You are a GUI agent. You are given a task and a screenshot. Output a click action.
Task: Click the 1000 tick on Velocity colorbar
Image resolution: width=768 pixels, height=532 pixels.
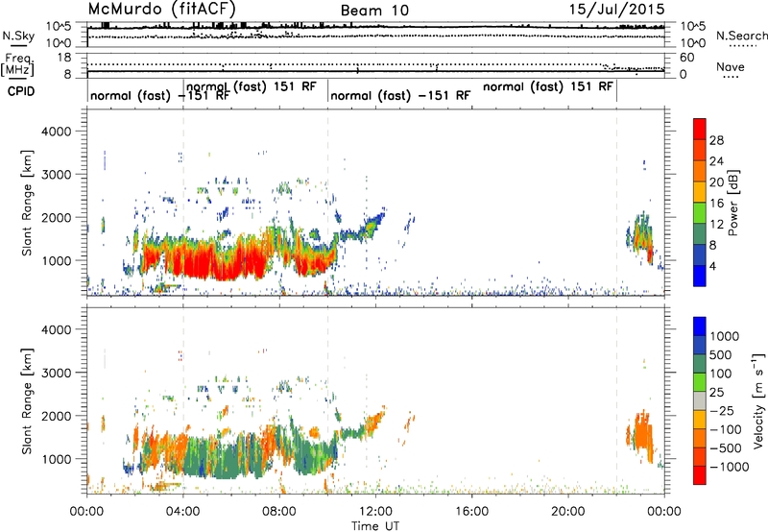click(725, 336)
